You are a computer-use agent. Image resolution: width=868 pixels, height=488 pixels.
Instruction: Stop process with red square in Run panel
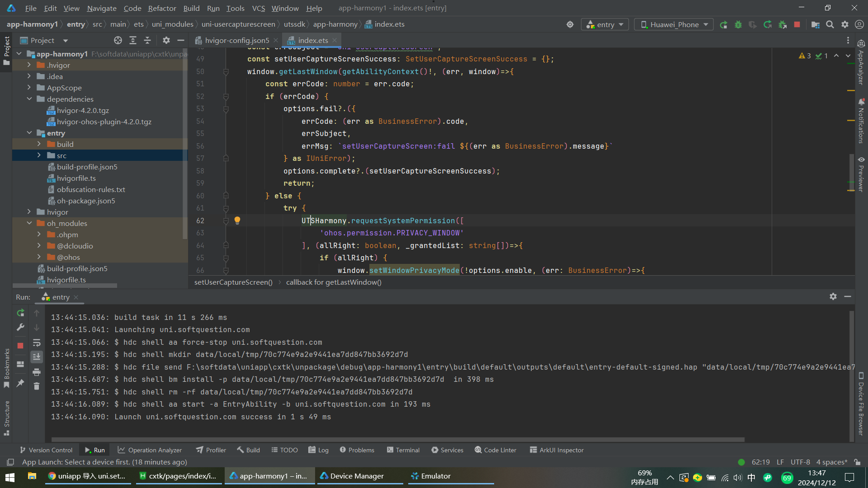pos(20,346)
